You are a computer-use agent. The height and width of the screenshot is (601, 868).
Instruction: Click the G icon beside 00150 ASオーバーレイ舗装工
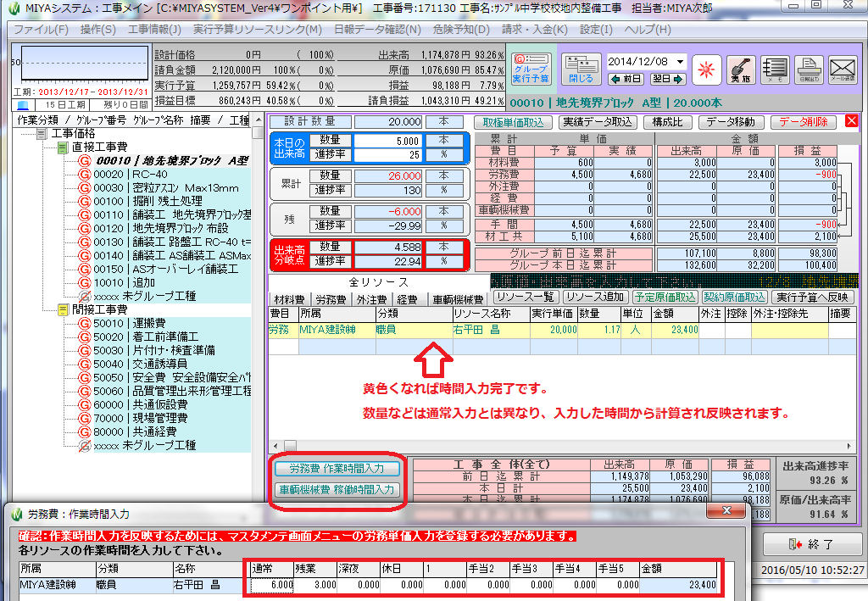(x=84, y=269)
